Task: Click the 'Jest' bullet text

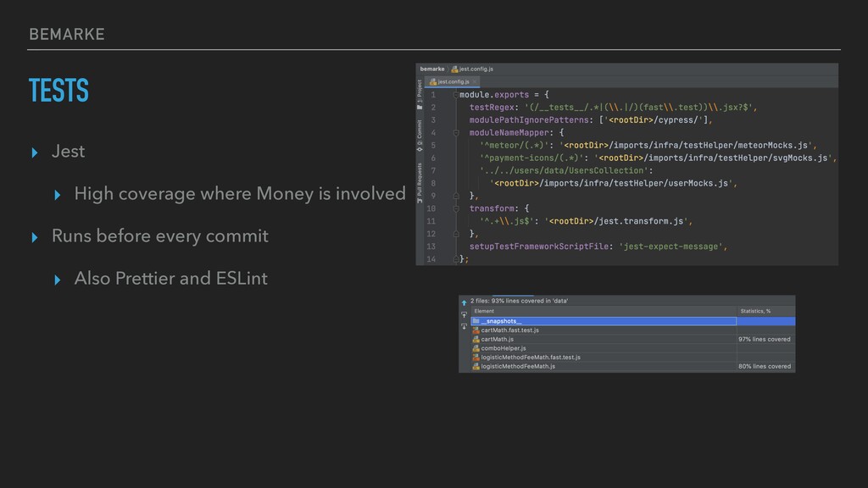Action: (68, 151)
